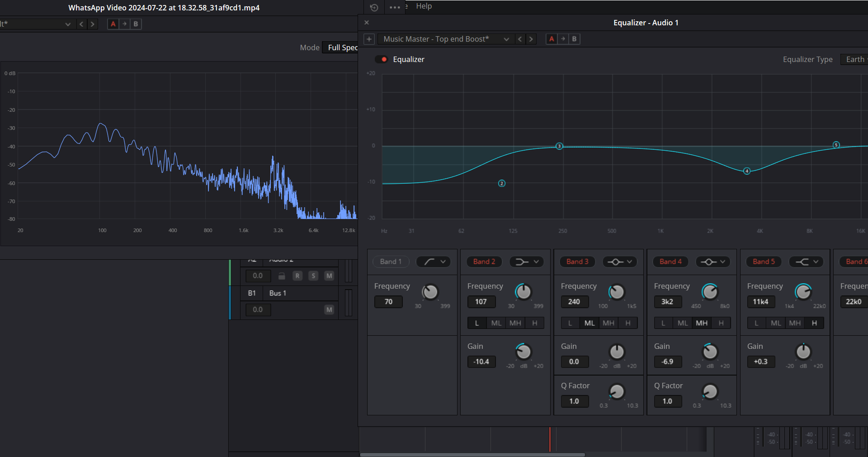Click Bus 1 volume field 0.0
Screen dimensions: 868x457
click(x=258, y=309)
